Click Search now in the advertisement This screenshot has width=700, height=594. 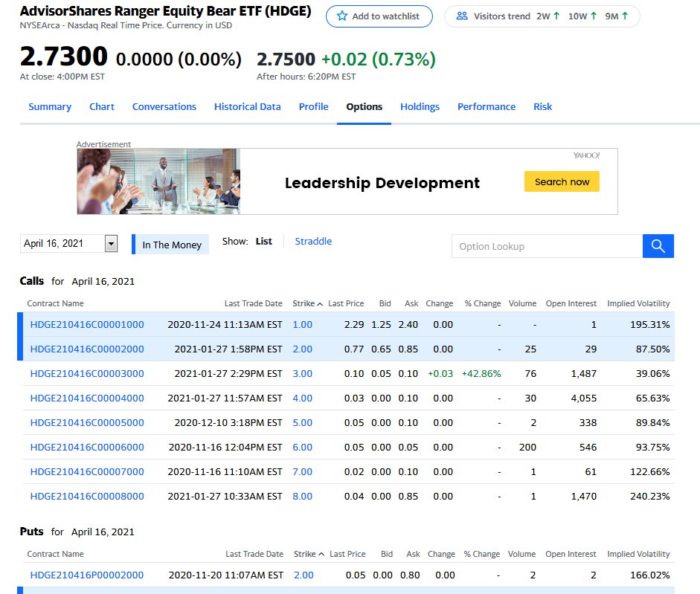[x=562, y=181]
